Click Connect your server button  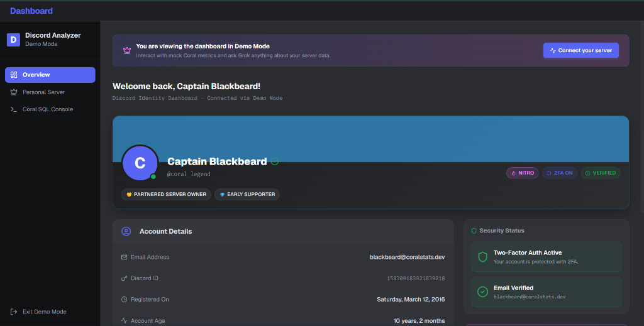coord(580,50)
